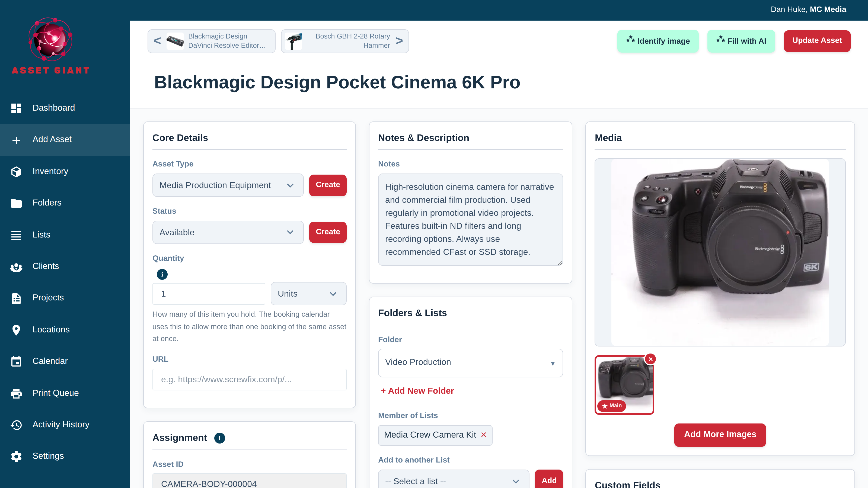868x488 pixels.
Task: Click the next asset right arrow
Action: (x=399, y=41)
